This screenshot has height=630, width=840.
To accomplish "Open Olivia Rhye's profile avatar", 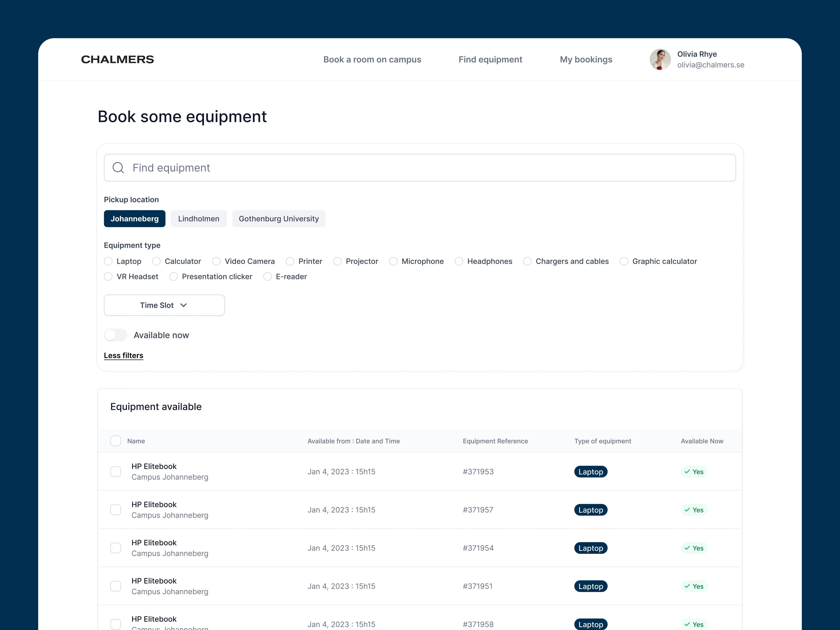I will click(660, 59).
